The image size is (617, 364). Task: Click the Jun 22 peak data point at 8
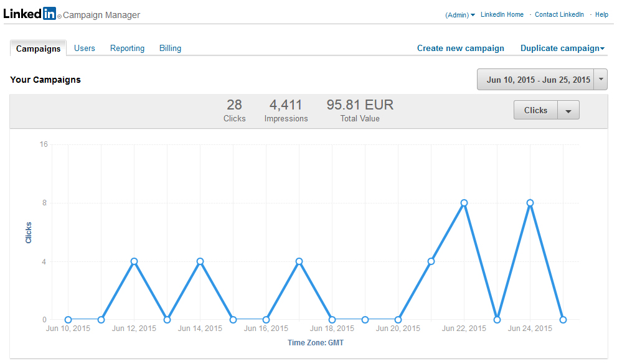pos(464,203)
